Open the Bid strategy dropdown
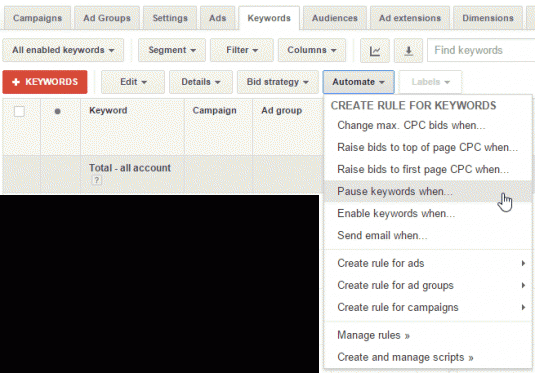This screenshot has width=535, height=373. pyautogui.click(x=278, y=82)
